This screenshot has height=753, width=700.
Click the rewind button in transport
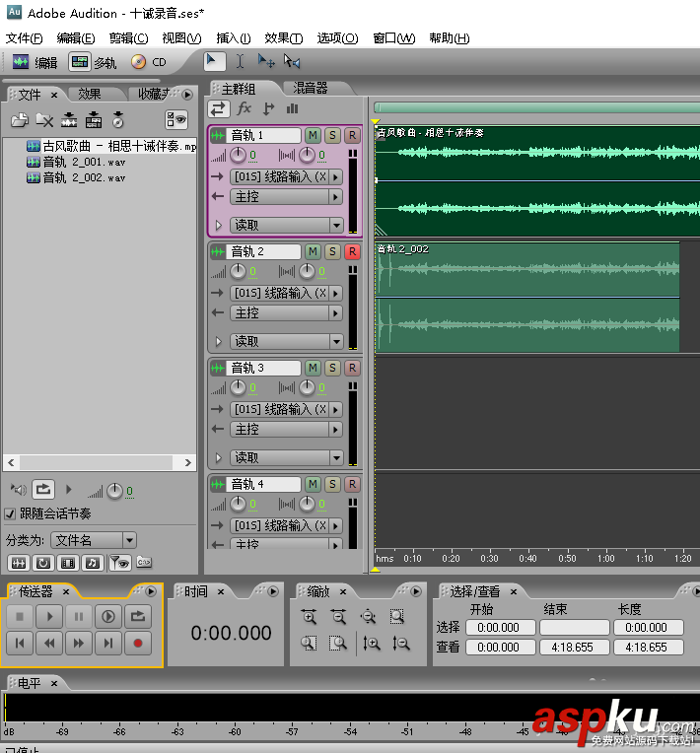point(49,643)
